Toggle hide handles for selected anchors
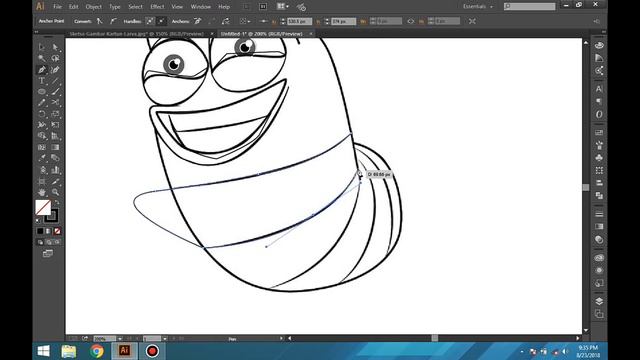 [x=162, y=21]
